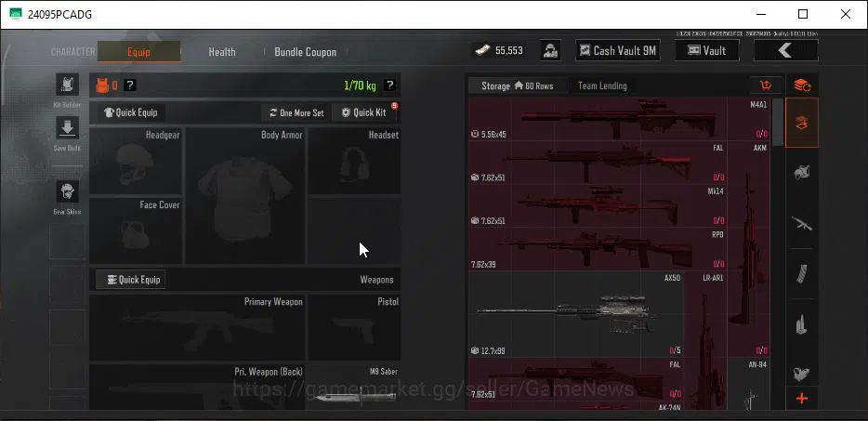This screenshot has height=421, width=868.
Task: Select the all-items storage filter icon
Action: pos(802,123)
